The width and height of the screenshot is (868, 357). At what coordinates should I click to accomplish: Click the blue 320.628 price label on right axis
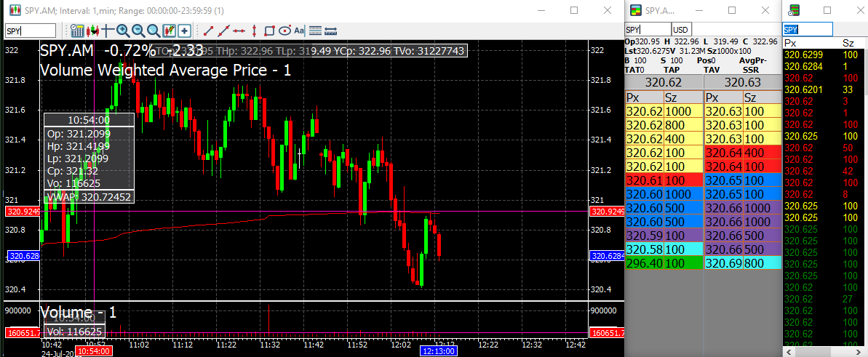(x=608, y=256)
